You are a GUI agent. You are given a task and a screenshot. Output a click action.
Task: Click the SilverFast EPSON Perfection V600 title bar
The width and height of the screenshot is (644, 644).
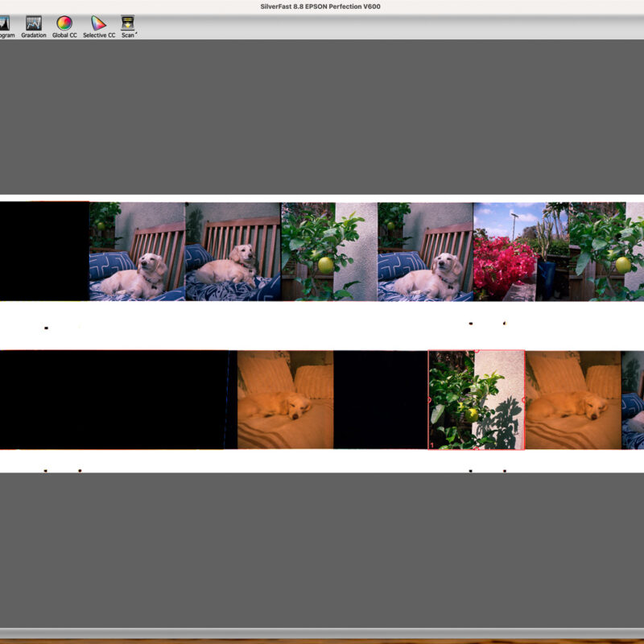tap(322, 5)
